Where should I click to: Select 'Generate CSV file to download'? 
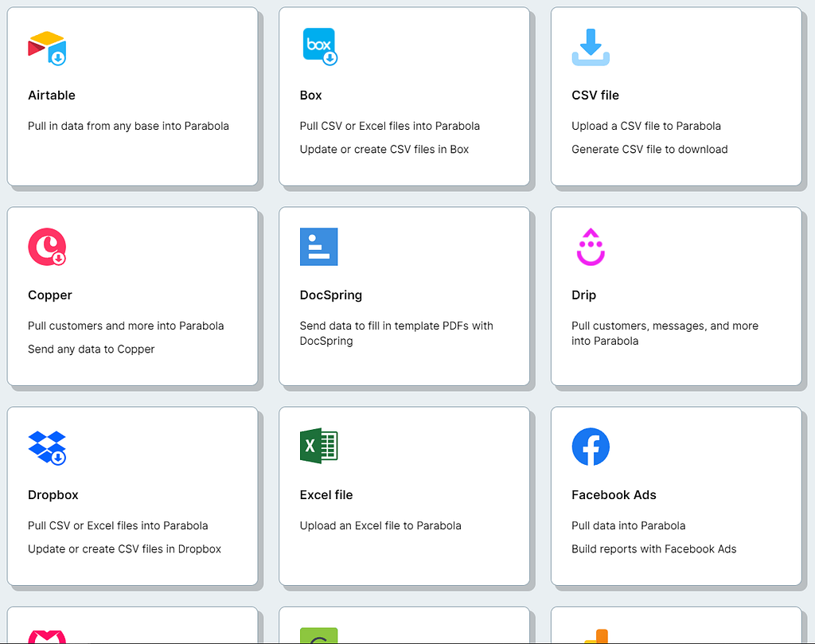coord(649,149)
